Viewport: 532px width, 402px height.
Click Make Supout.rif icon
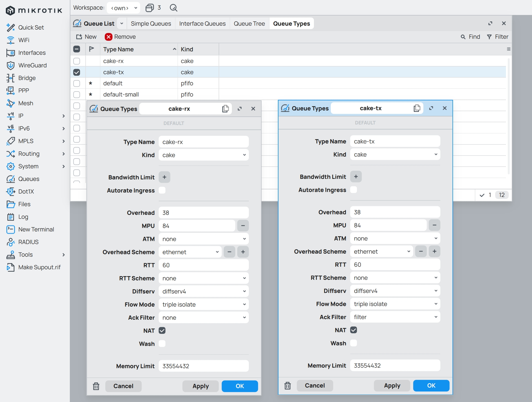pyautogui.click(x=11, y=267)
